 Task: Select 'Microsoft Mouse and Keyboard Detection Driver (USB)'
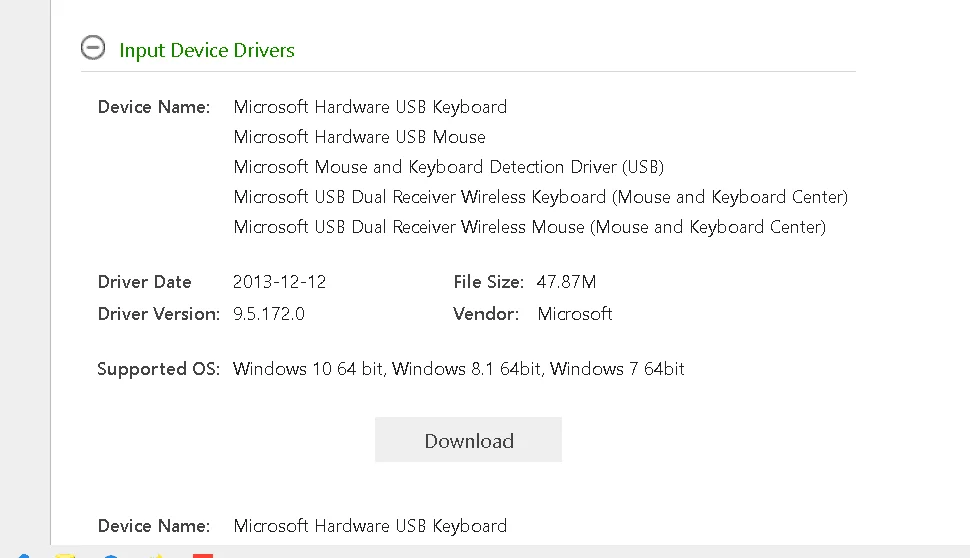click(449, 167)
